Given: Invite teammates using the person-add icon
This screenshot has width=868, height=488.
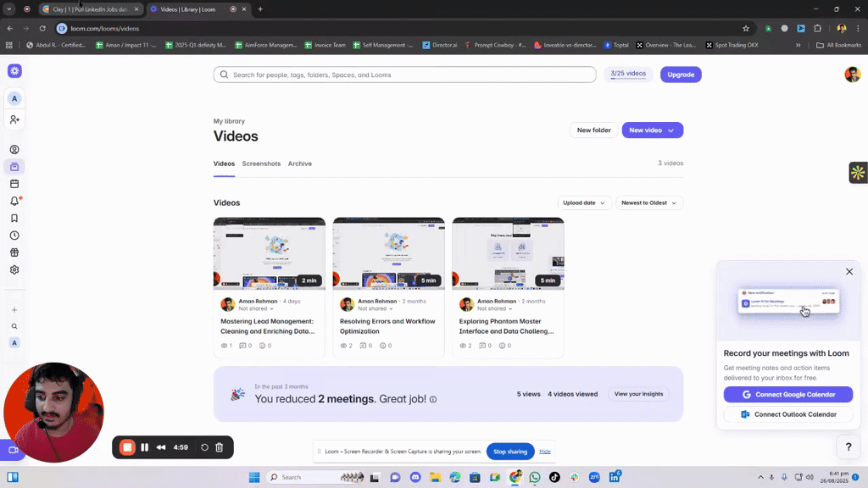Looking at the screenshot, I should point(14,119).
